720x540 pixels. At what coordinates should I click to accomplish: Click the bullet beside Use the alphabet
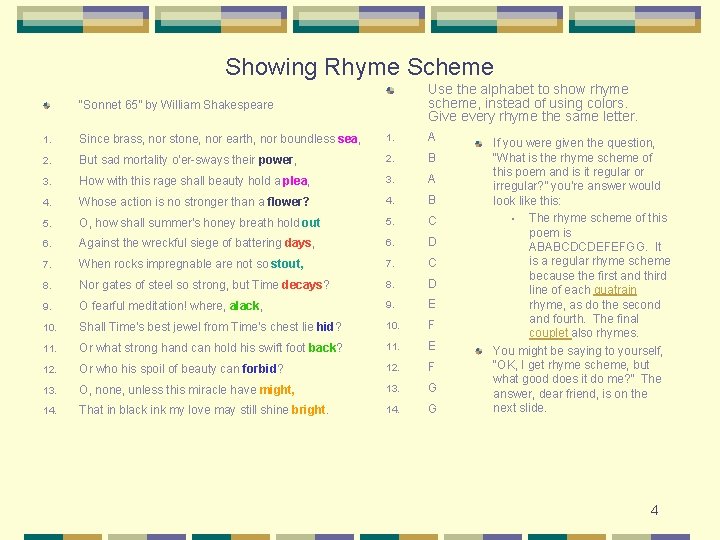tap(390, 90)
